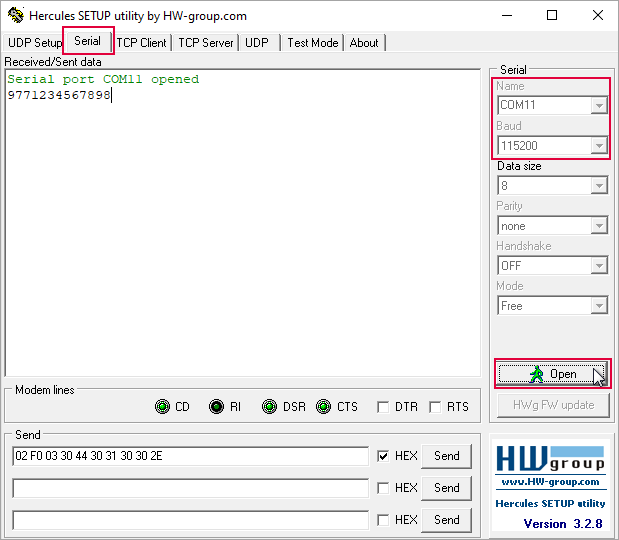Screen dimensions: 619x540
Task: Enable HEX for second send line
Action: 383,488
